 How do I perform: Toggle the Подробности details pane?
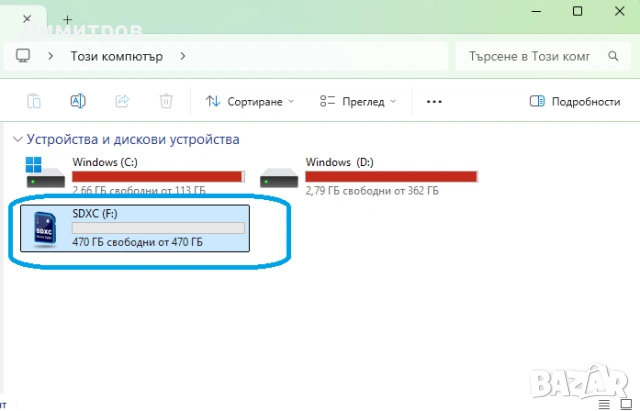tap(575, 101)
